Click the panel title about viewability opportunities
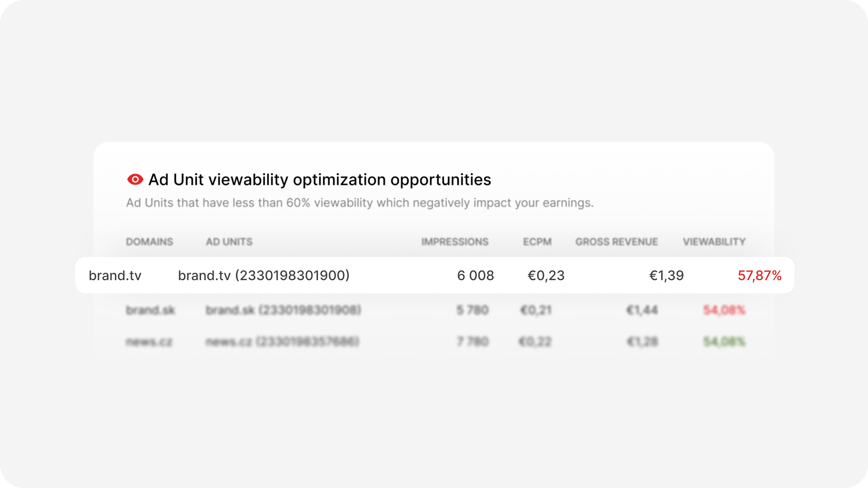The height and width of the screenshot is (488, 868). (319, 180)
